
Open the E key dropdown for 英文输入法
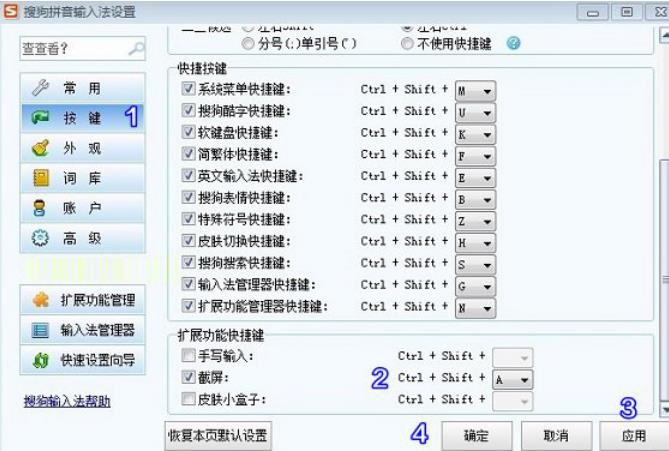475,178
